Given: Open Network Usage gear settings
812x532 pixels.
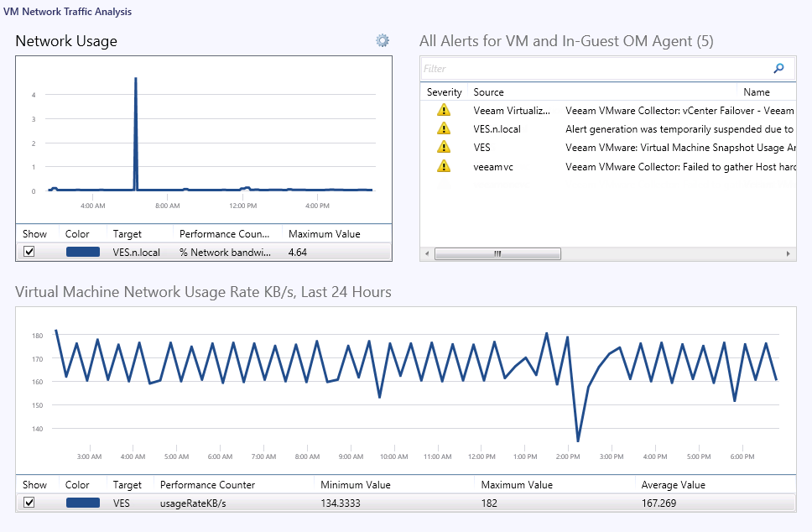Looking at the screenshot, I should (383, 40).
